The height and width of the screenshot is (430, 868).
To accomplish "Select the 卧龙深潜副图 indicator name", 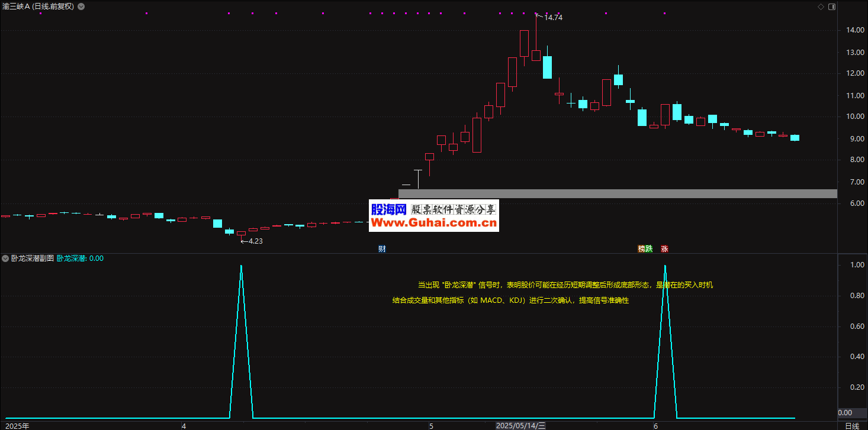I will pyautogui.click(x=33, y=258).
